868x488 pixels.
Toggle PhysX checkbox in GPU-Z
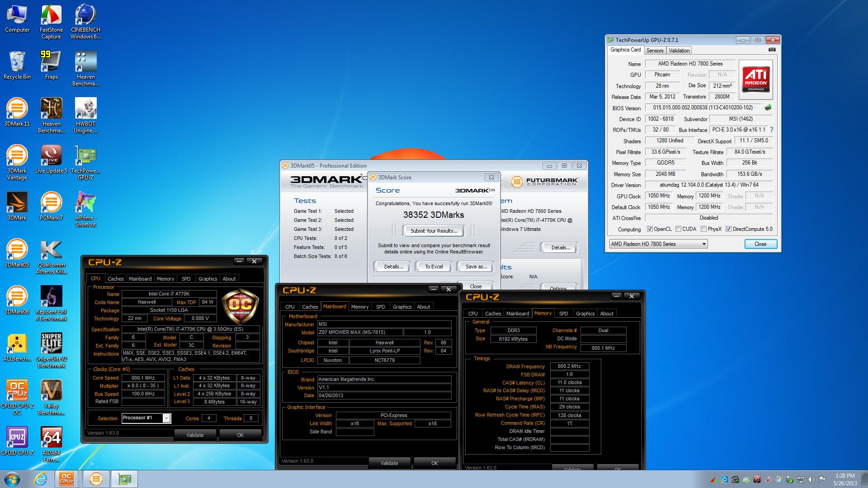[703, 229]
